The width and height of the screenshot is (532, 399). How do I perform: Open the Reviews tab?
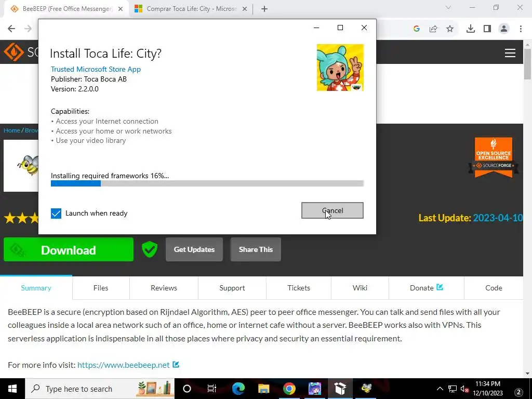point(164,288)
